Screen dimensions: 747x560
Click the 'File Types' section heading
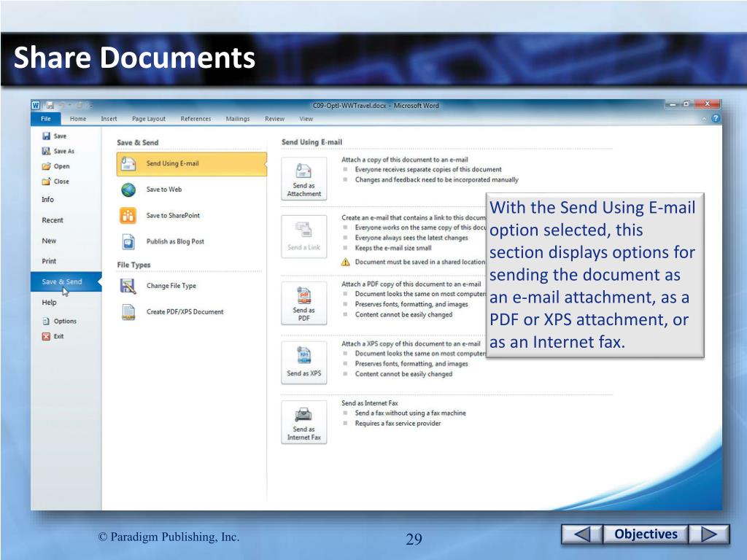[x=134, y=265]
